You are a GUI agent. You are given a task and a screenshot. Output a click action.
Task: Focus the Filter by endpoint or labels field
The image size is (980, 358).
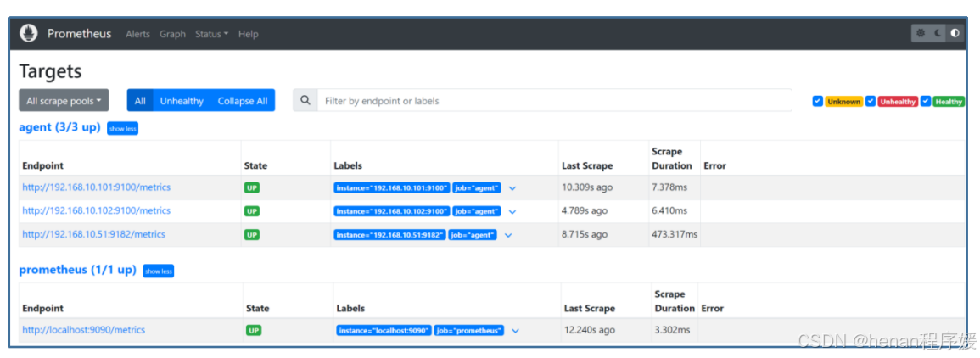(554, 101)
